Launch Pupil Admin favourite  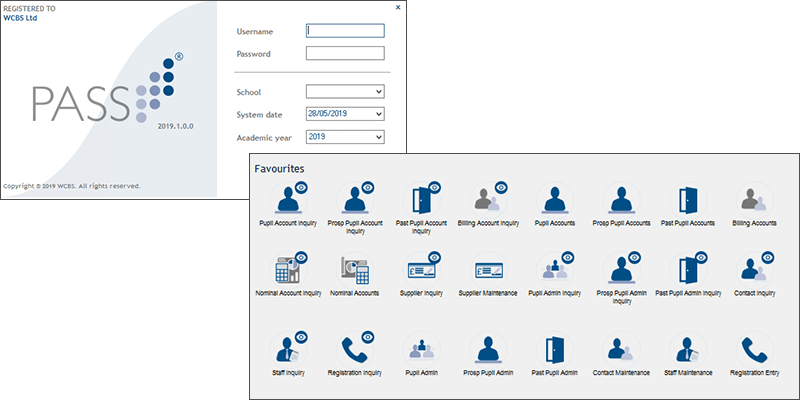[421, 350]
